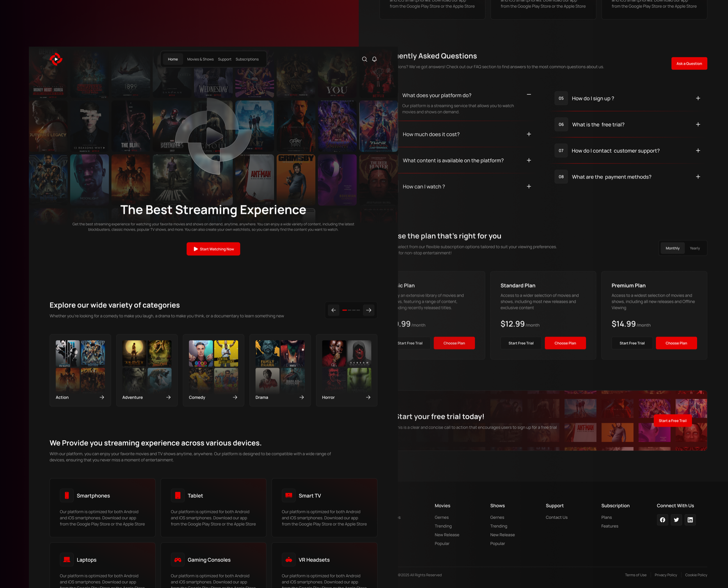The image size is (728, 588).
Task: Open the search icon in the navbar
Action: point(364,59)
